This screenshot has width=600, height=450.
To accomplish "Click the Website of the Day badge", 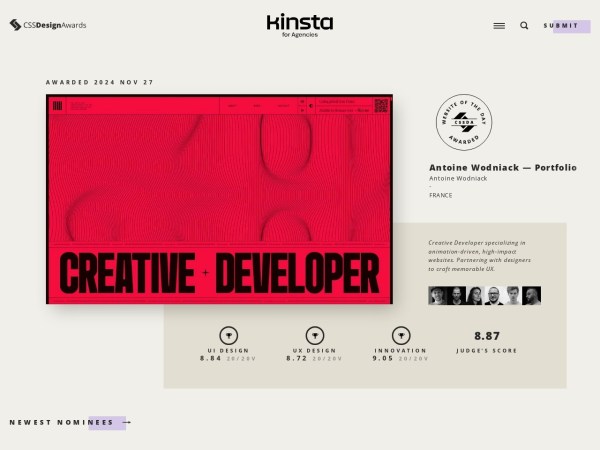I will (463, 123).
